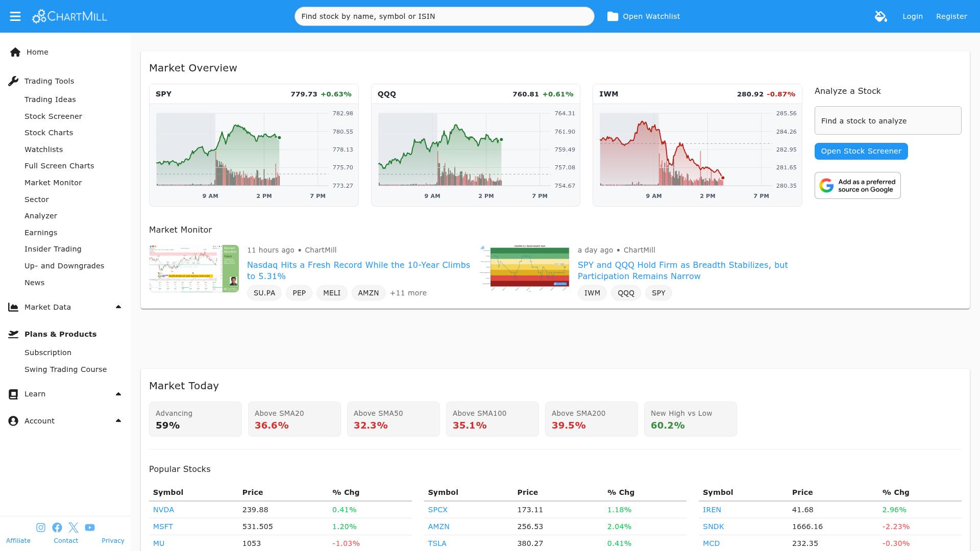Click the +11 more tags text
The height and width of the screenshot is (551, 980).
coord(408,293)
